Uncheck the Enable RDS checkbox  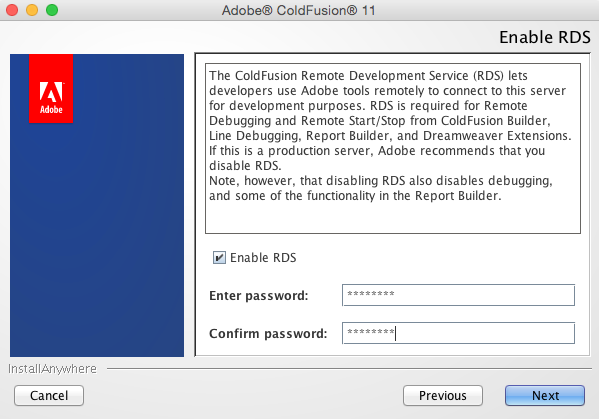tap(219, 258)
